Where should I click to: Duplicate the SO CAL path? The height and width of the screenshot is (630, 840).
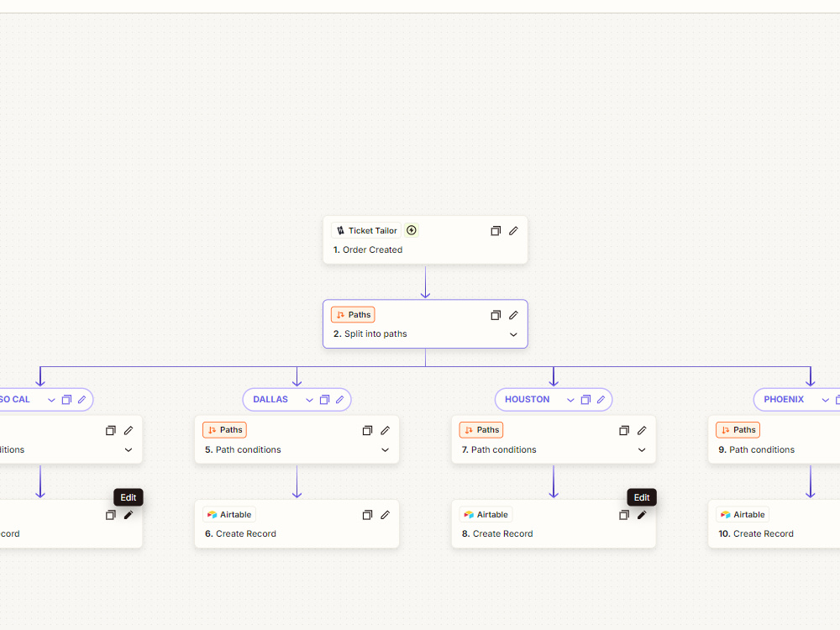(66, 400)
